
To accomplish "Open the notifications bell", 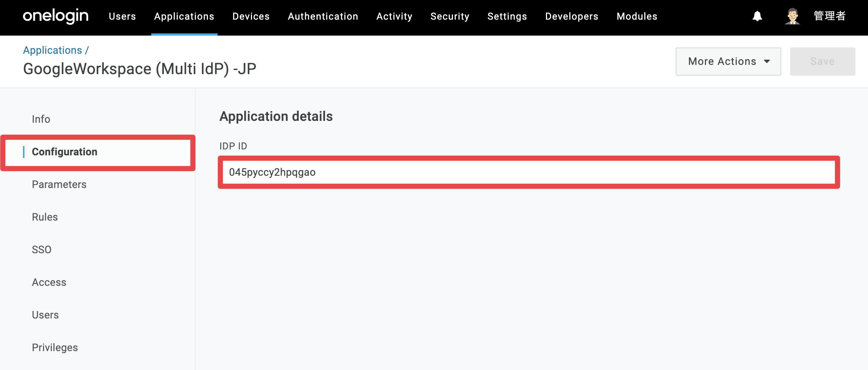I will click(757, 16).
